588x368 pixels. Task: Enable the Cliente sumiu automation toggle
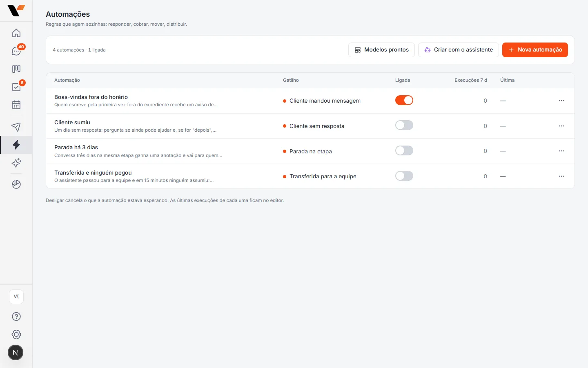[x=404, y=126]
